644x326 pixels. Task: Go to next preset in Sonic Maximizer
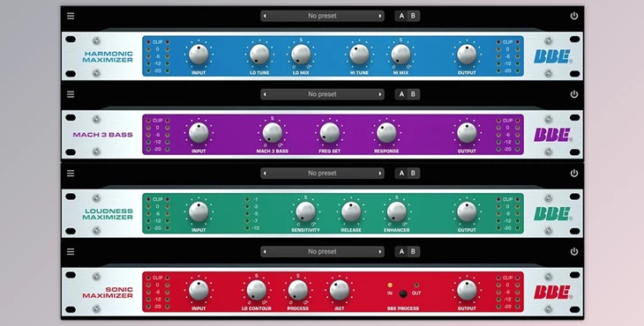point(380,251)
